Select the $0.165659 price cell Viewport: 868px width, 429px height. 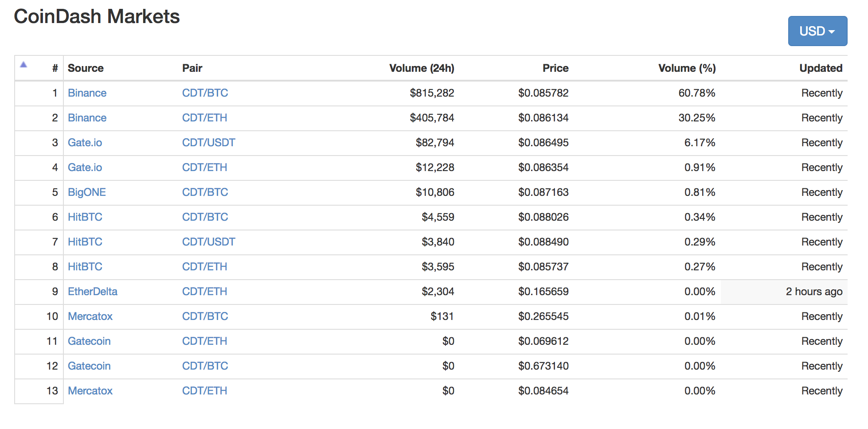pyautogui.click(x=543, y=292)
